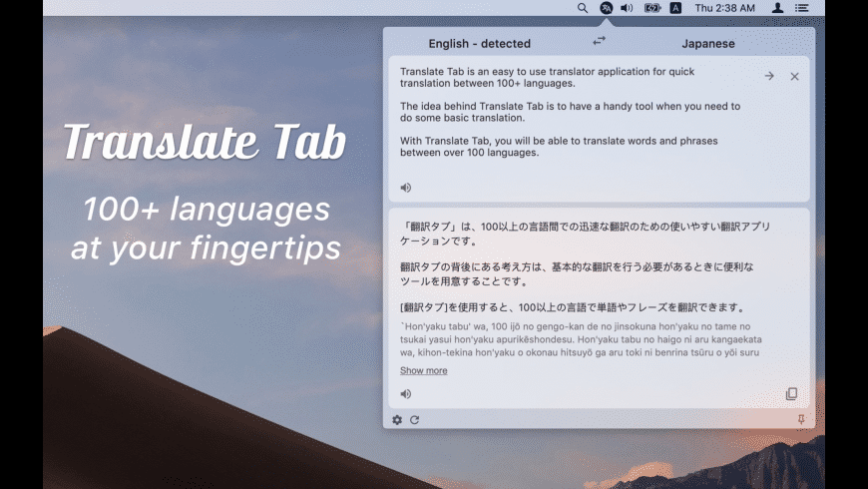Click the Japanese translation text
This screenshot has width=868, height=489.
point(585,266)
